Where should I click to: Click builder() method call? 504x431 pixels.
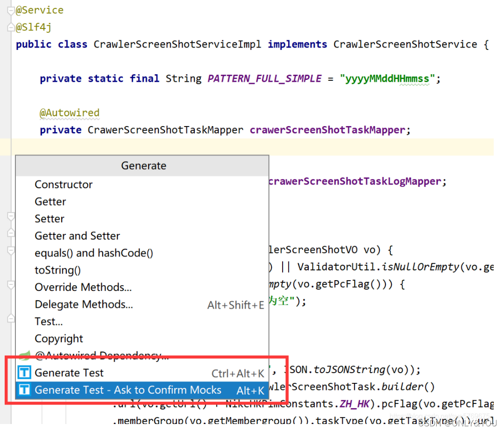[408, 387]
